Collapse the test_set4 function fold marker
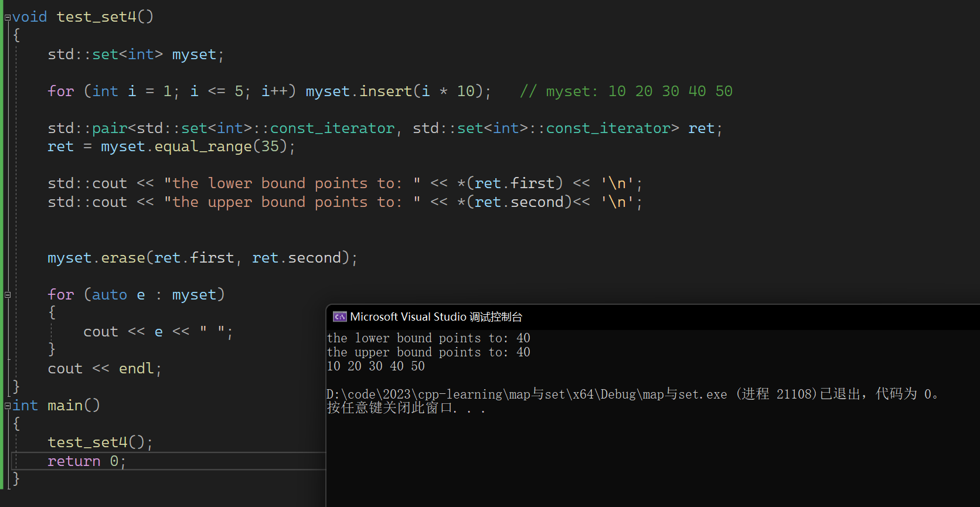Screen dimensions: 980x507 (x=8, y=18)
